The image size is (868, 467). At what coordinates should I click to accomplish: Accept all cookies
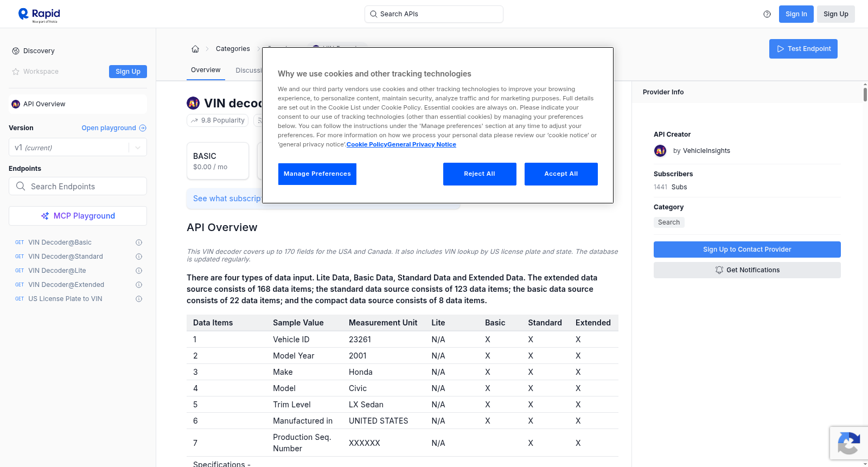(561, 174)
